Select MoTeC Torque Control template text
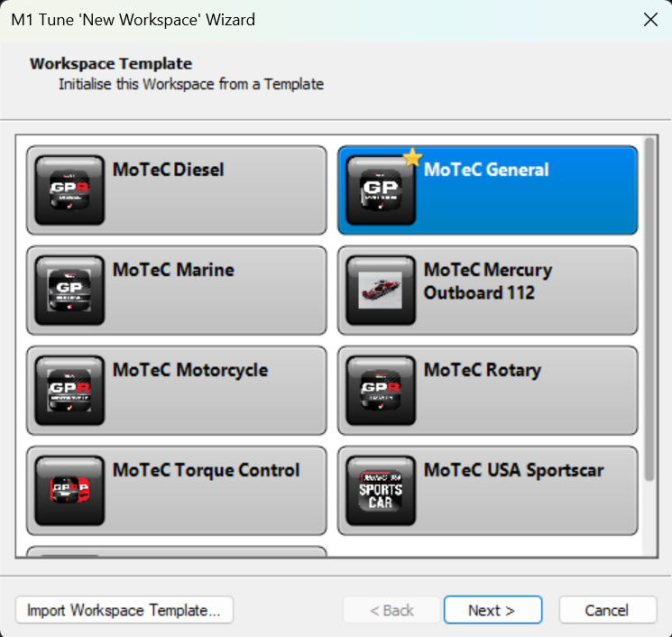Viewport: 672px width, 637px height. (206, 470)
